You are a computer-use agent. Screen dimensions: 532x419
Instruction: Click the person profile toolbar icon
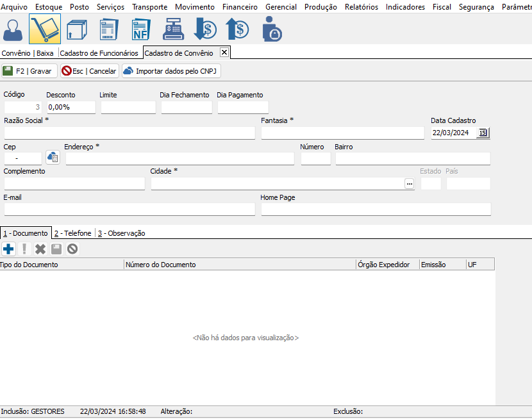pyautogui.click(x=13, y=29)
